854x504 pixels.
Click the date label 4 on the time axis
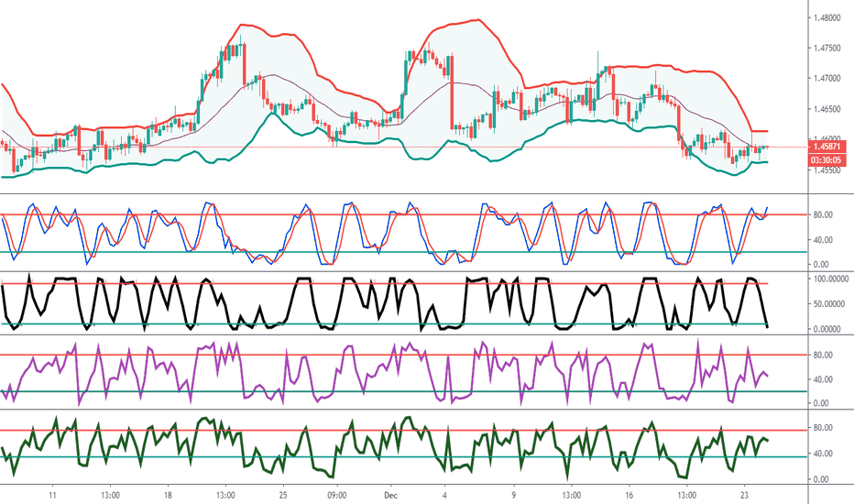[445, 495]
